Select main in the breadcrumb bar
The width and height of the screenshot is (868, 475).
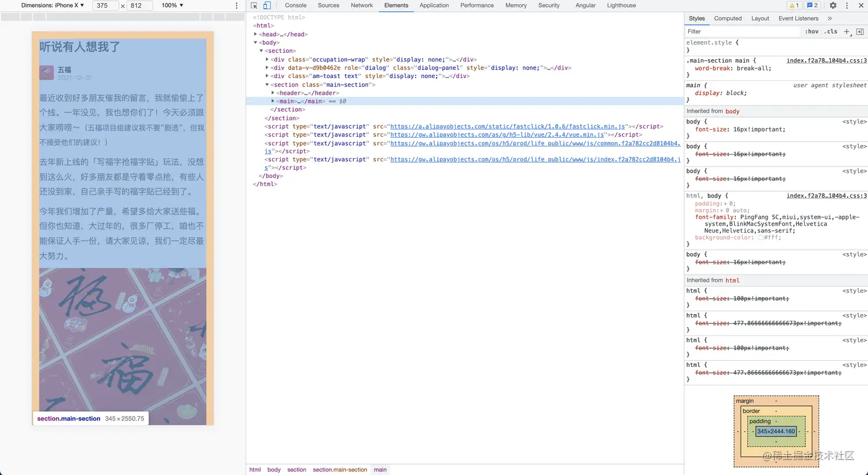click(380, 470)
